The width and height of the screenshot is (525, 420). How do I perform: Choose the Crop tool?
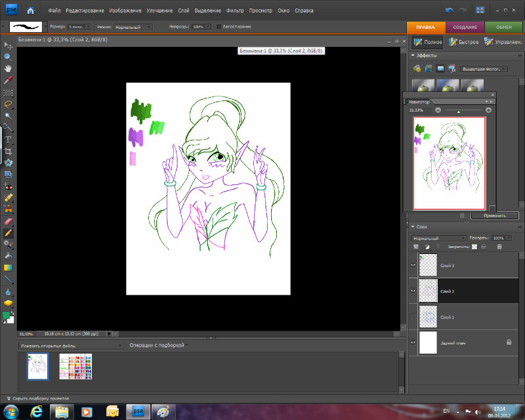pos(9,151)
